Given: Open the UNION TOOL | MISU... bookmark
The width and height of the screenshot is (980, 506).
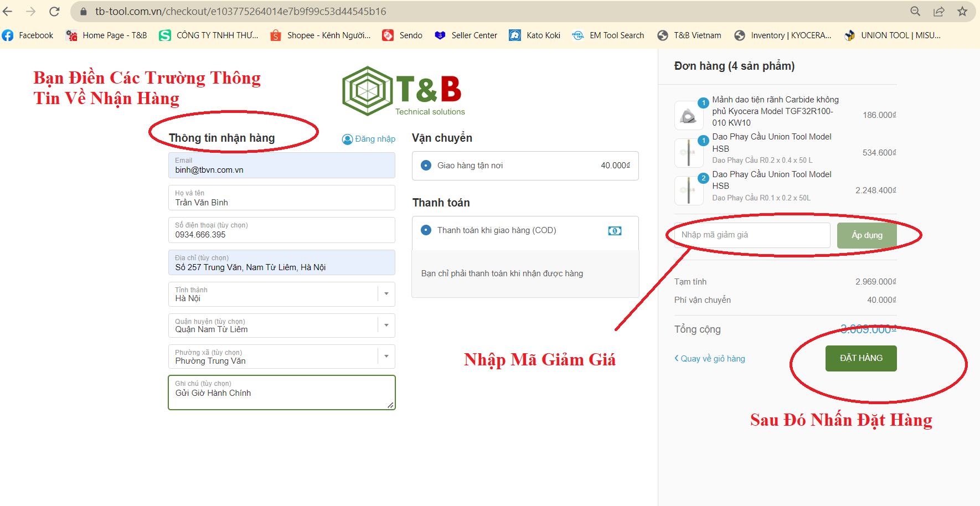Looking at the screenshot, I should pos(893,35).
